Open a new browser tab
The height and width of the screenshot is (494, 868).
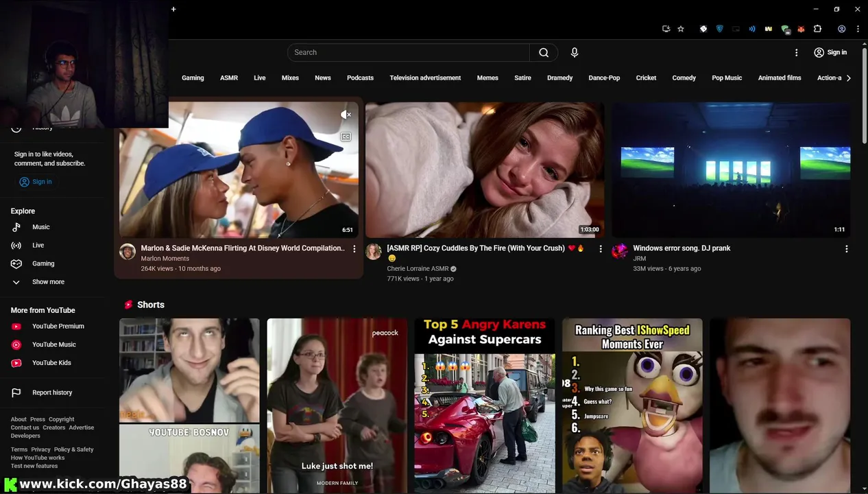173,9
